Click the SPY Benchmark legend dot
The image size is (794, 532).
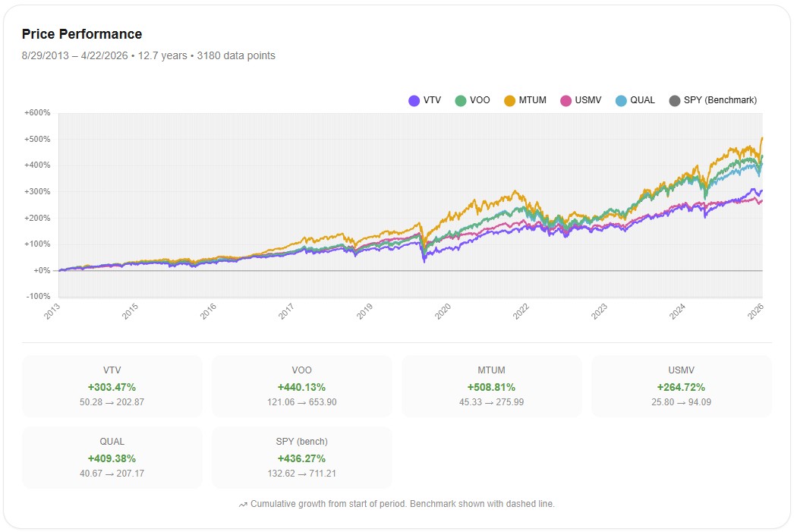pos(675,101)
